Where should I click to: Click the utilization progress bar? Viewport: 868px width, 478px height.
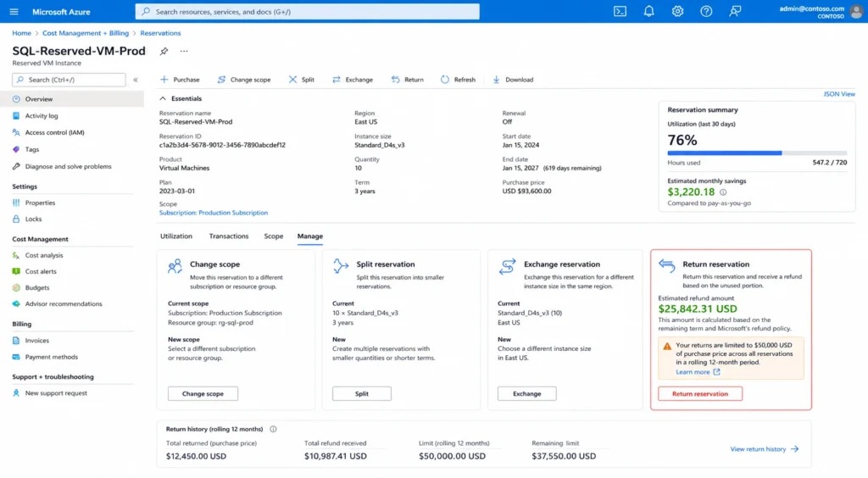(x=757, y=153)
